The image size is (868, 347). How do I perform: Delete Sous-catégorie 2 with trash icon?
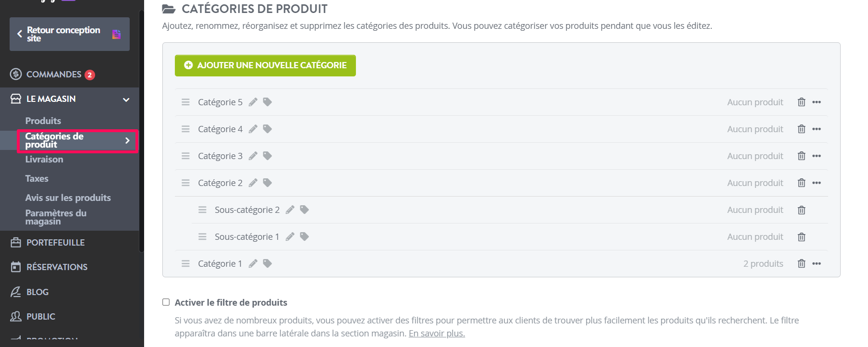(x=801, y=210)
